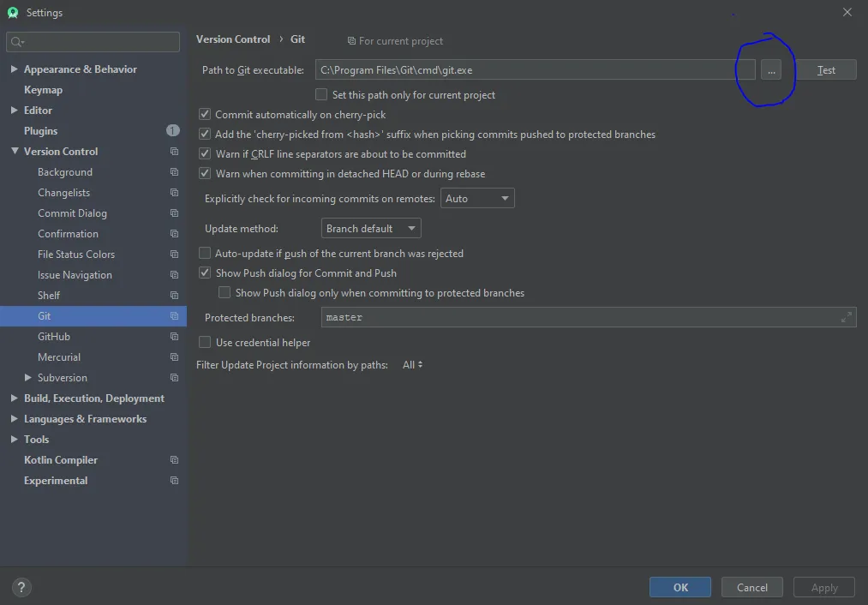Select Mercurial under Version Control

58,357
